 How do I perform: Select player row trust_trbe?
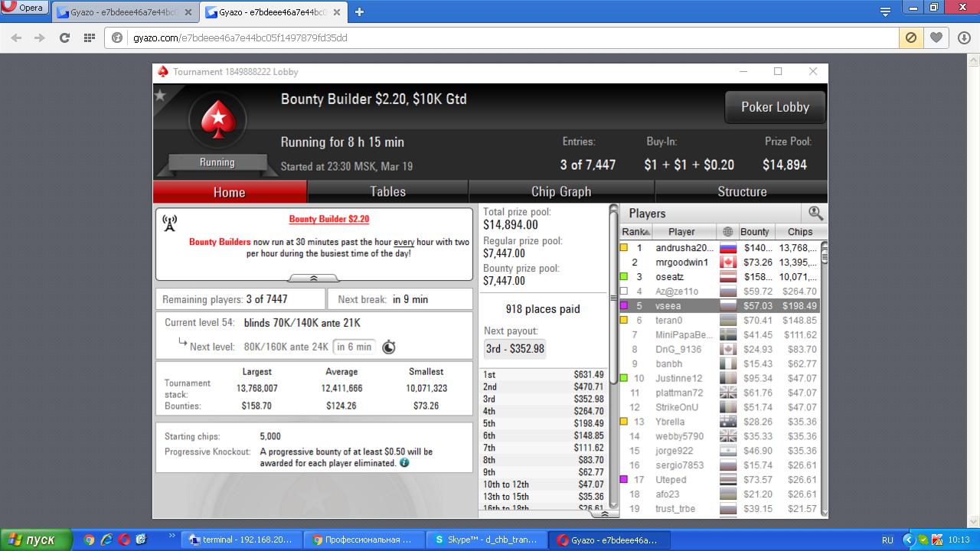pyautogui.click(x=719, y=509)
